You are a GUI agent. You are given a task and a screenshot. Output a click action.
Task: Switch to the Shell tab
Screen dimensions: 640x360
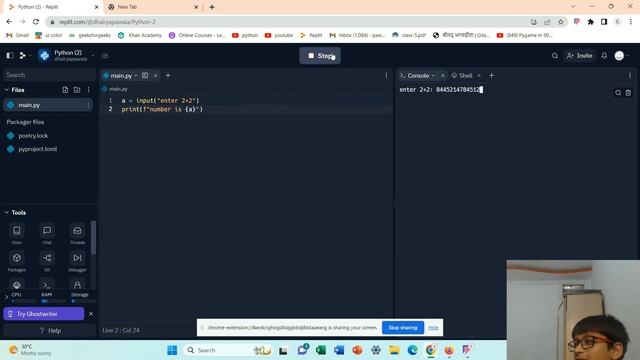462,76
